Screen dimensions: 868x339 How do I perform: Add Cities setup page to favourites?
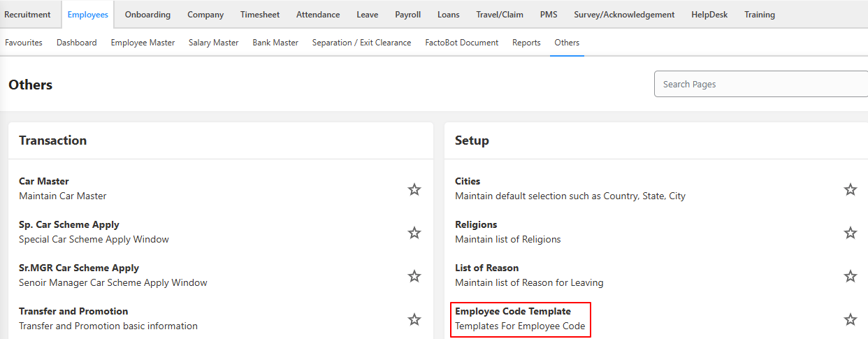pos(850,189)
